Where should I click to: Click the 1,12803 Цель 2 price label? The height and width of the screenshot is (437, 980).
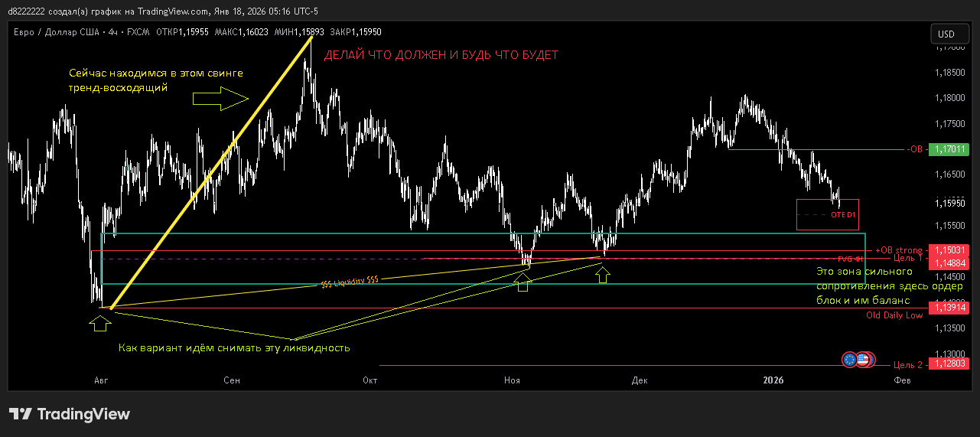point(949,364)
